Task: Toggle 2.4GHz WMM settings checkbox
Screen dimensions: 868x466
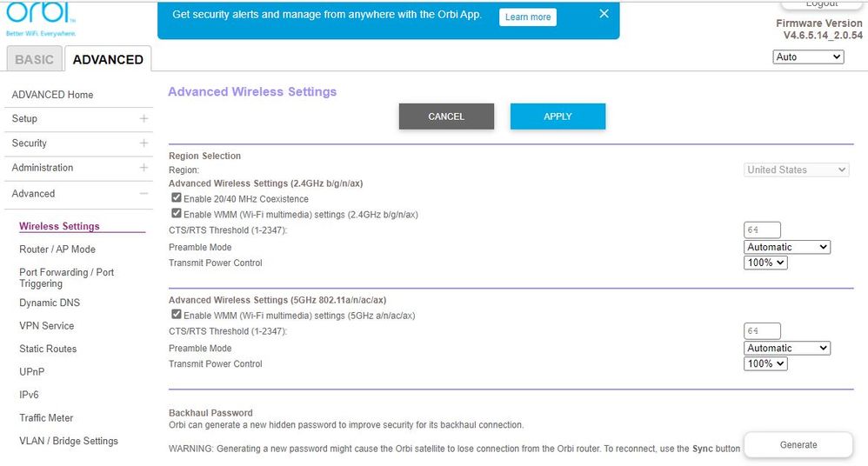Action: coord(177,214)
